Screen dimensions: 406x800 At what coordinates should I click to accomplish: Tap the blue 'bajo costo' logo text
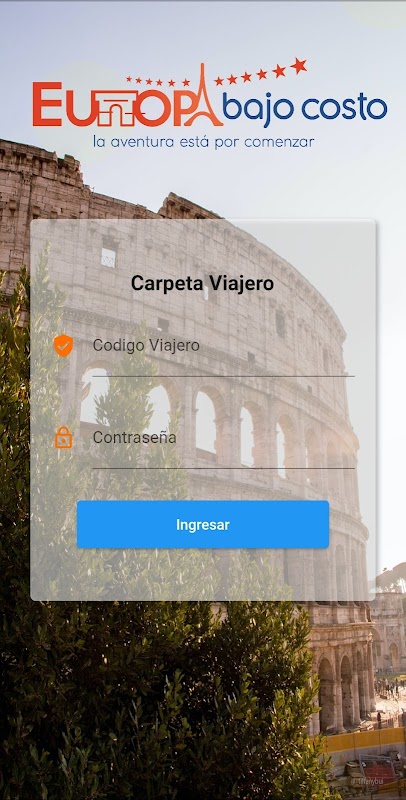pos(304,108)
